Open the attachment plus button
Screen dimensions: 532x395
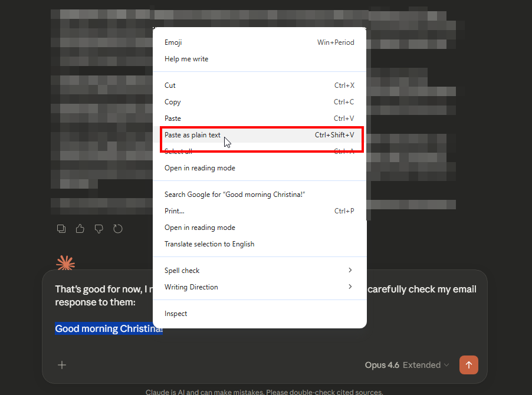coord(62,365)
